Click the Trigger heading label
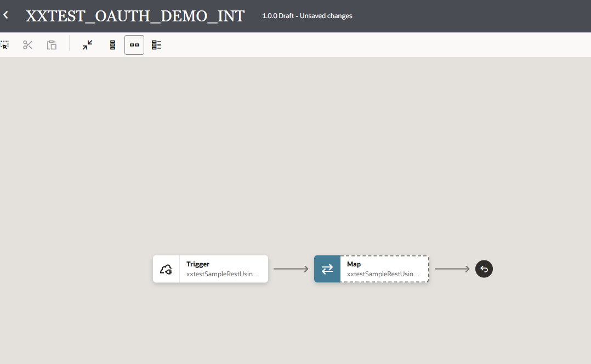591x364 pixels. pos(198,264)
